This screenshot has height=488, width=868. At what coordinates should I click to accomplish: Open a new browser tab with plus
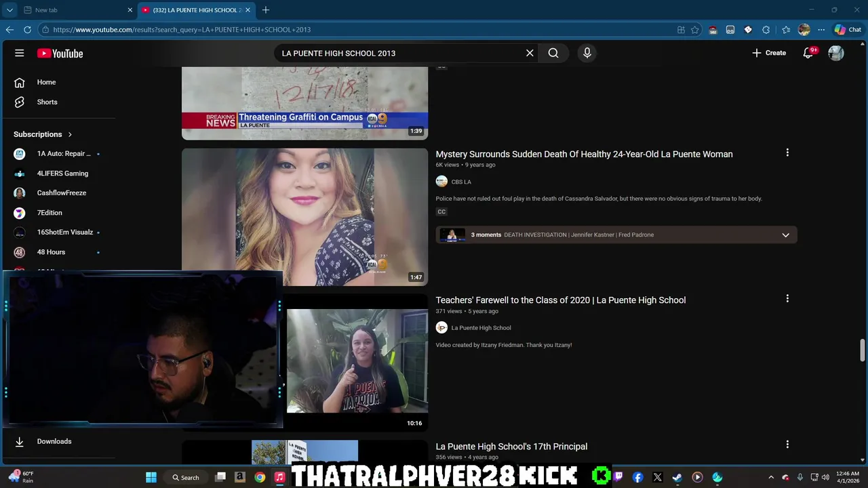pyautogui.click(x=266, y=10)
